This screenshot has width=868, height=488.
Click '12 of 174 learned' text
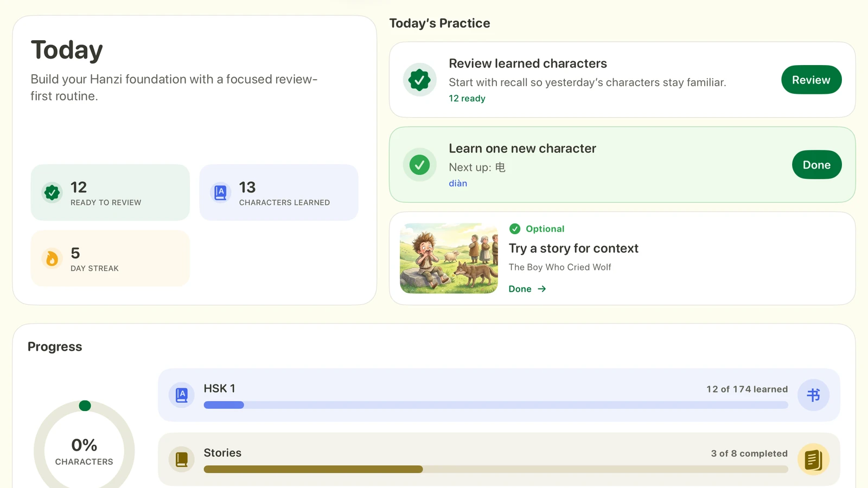747,389
